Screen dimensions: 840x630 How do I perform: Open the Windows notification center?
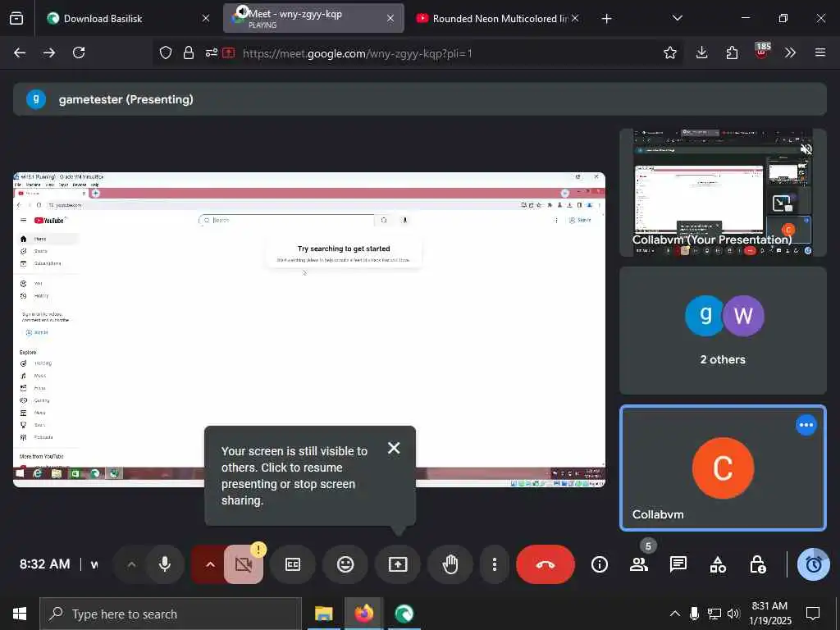(813, 614)
